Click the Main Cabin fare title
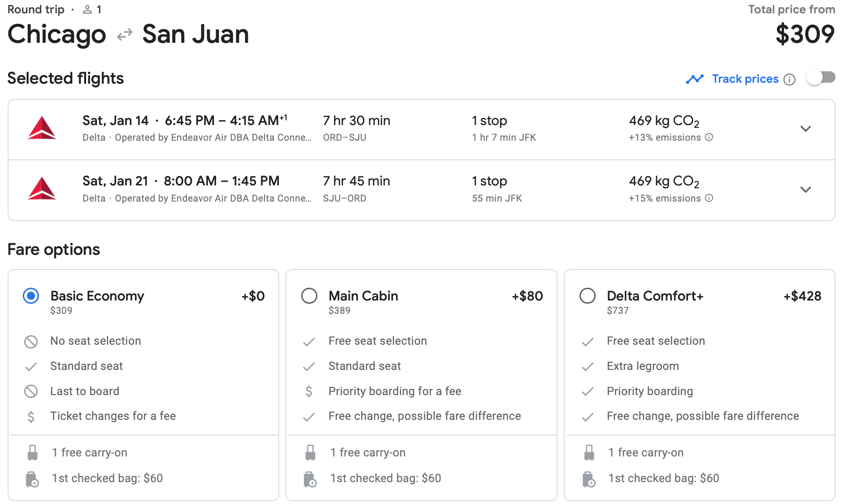This screenshot has width=845, height=504. pyautogui.click(x=363, y=296)
